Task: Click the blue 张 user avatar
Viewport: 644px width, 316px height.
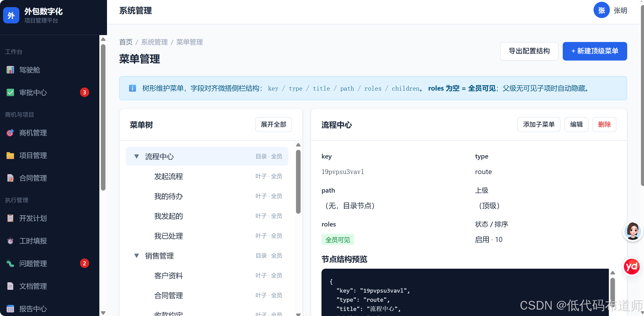Action: click(x=601, y=10)
